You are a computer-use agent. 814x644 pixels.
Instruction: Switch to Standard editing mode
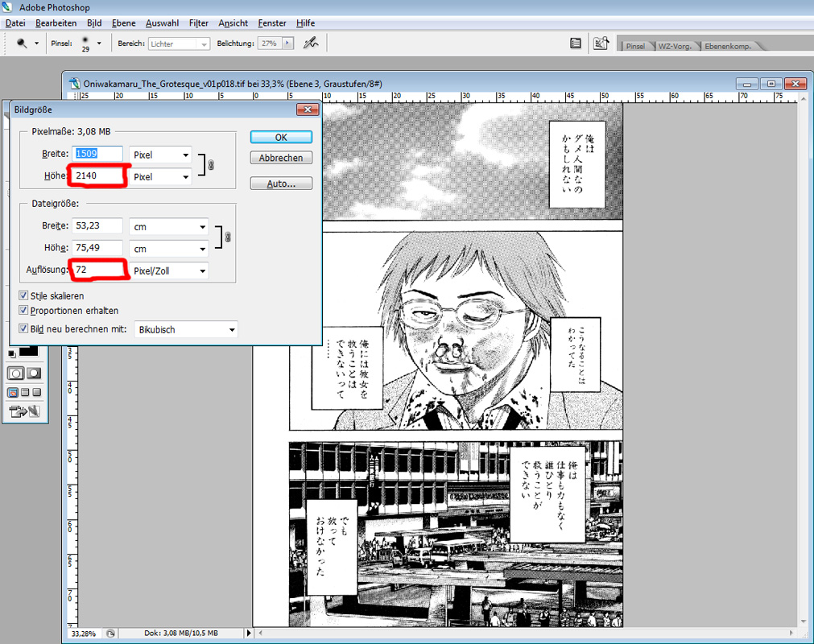click(x=15, y=373)
